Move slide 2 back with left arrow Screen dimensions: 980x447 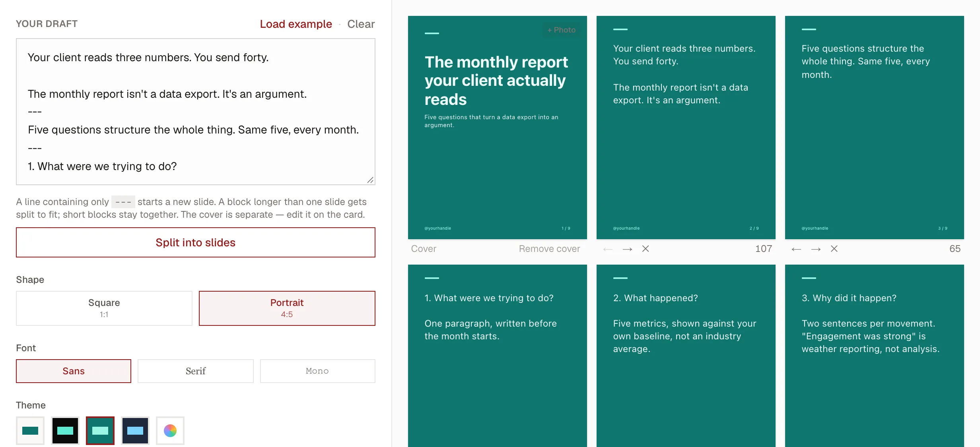pos(608,249)
